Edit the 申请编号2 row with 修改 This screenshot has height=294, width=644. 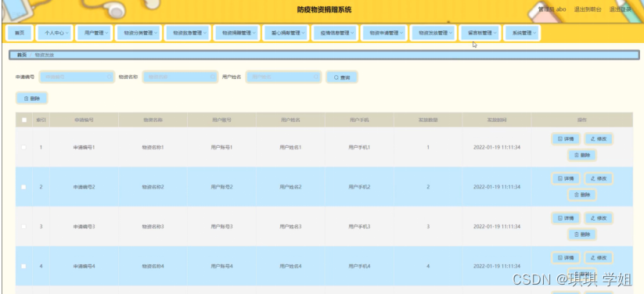tap(599, 178)
